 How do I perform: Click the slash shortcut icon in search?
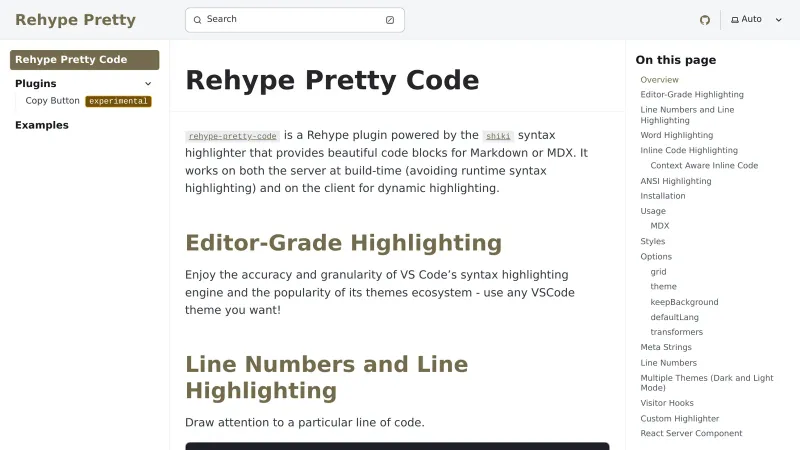pyautogui.click(x=390, y=20)
